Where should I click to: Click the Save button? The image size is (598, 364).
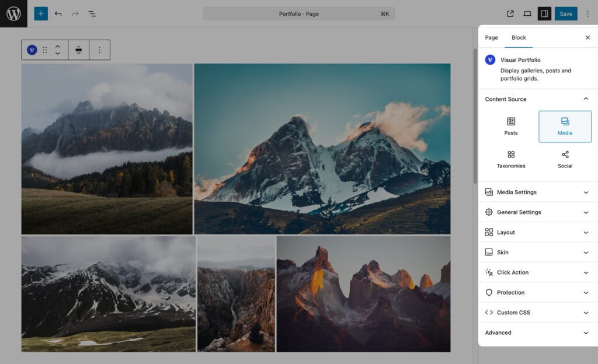click(565, 13)
